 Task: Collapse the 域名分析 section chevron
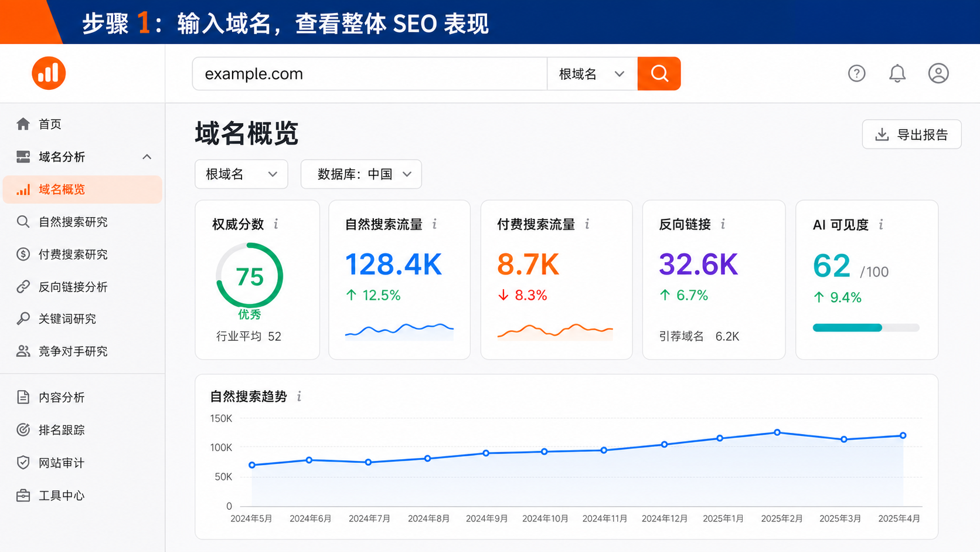click(x=147, y=157)
